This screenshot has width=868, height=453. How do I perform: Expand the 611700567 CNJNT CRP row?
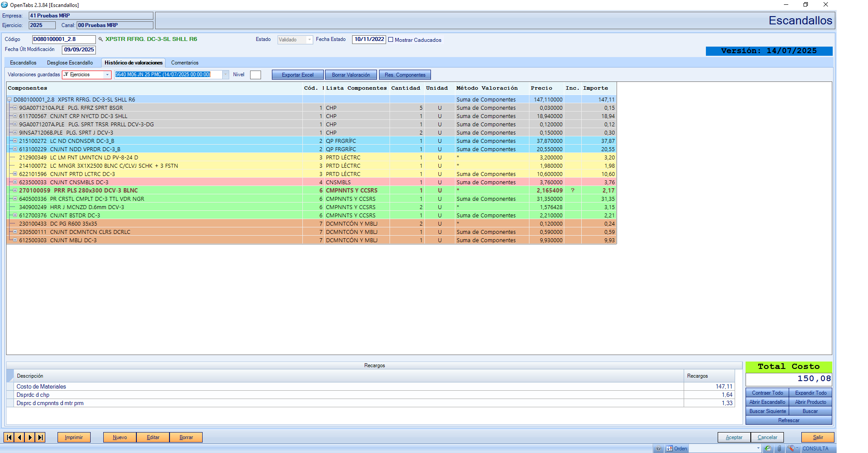tap(15, 116)
